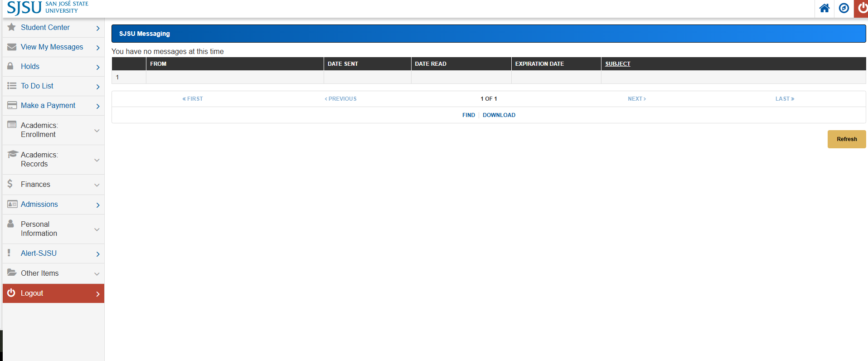The height and width of the screenshot is (361, 868).
Task: Click 'You have no messages at this time' text
Action: coord(168,51)
